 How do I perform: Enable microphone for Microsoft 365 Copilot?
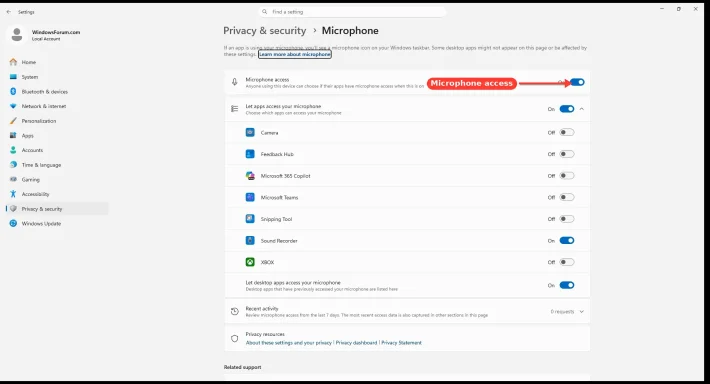click(x=567, y=176)
